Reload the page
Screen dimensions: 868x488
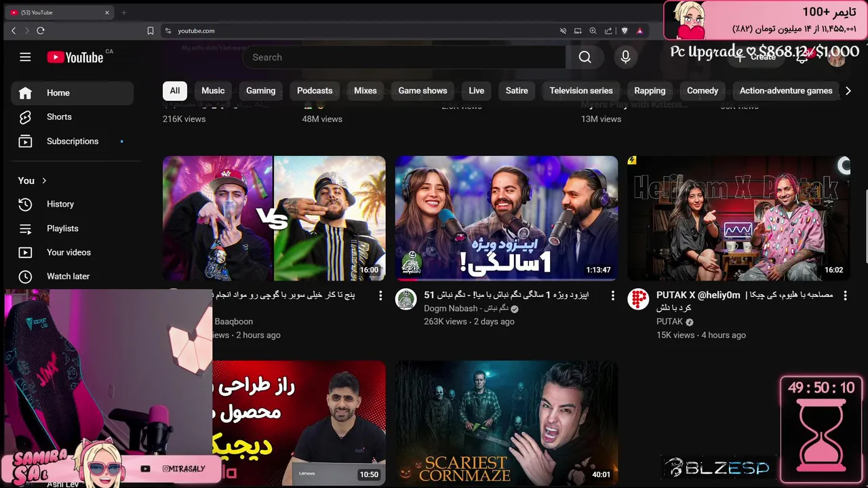[41, 30]
